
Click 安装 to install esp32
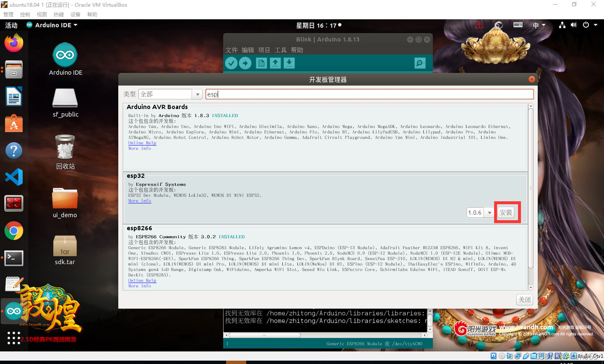(x=506, y=213)
